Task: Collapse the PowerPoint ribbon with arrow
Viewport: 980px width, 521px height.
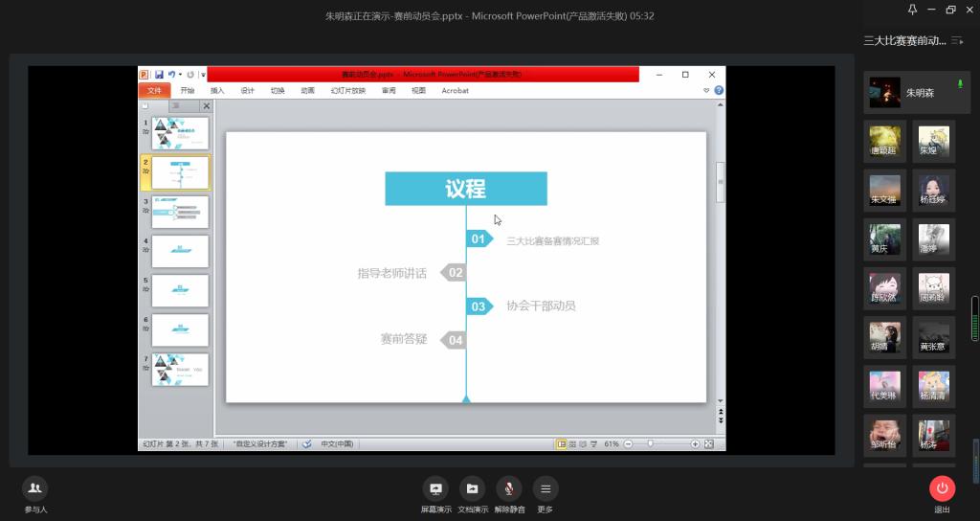Action: (707, 91)
